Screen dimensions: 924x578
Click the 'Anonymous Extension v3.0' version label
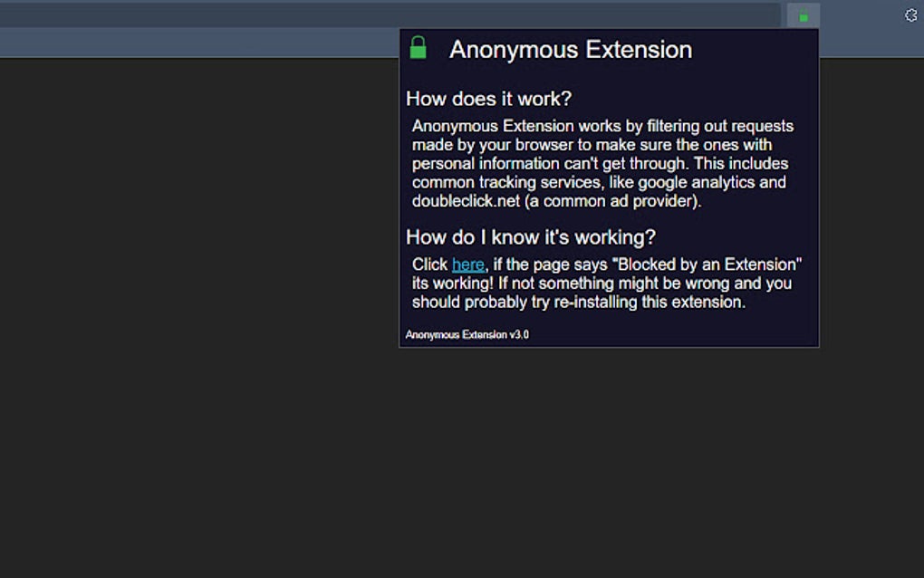(467, 334)
